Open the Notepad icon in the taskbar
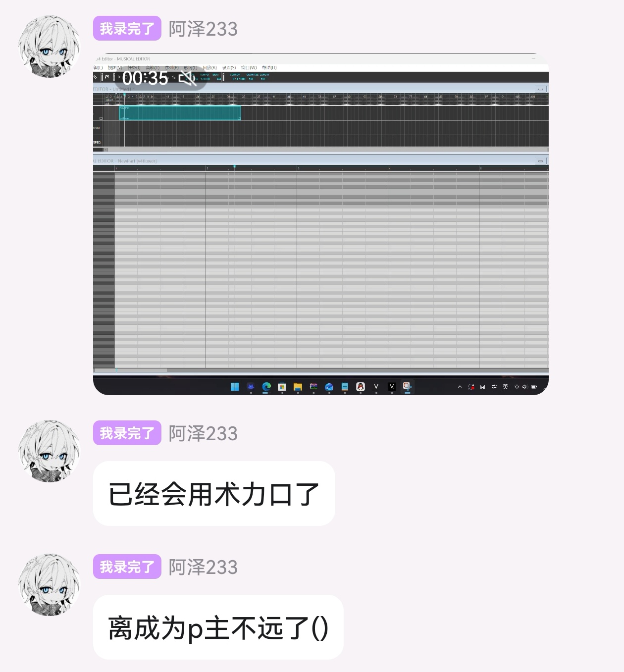 click(x=345, y=387)
